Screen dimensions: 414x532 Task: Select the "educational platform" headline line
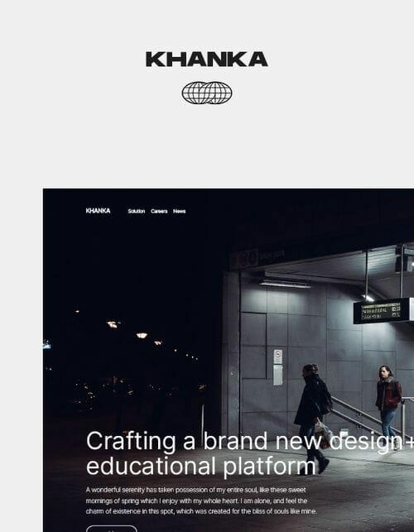pos(201,466)
